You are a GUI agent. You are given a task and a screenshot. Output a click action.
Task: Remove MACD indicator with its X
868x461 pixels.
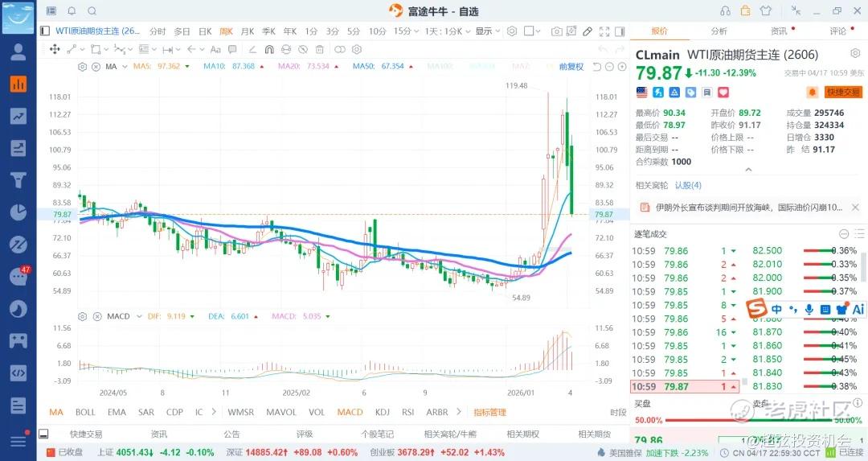pos(97,316)
